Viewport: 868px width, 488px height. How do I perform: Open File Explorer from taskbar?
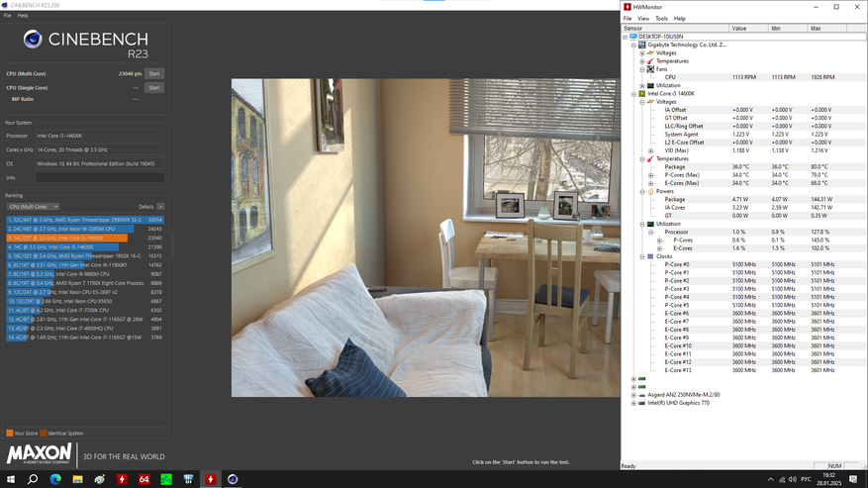pyautogui.click(x=77, y=479)
